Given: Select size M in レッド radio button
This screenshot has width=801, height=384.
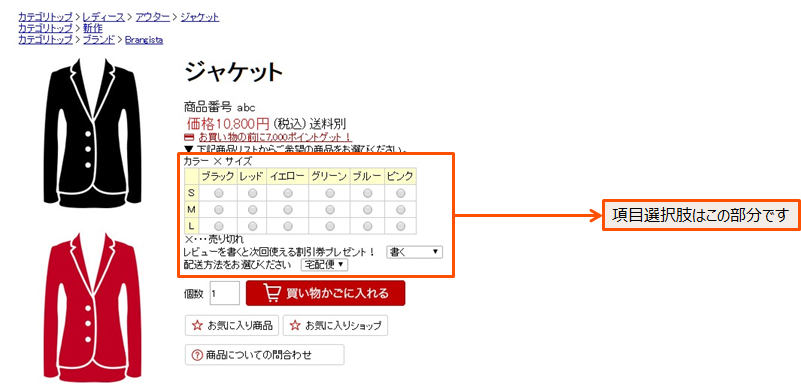Looking at the screenshot, I should (252, 210).
